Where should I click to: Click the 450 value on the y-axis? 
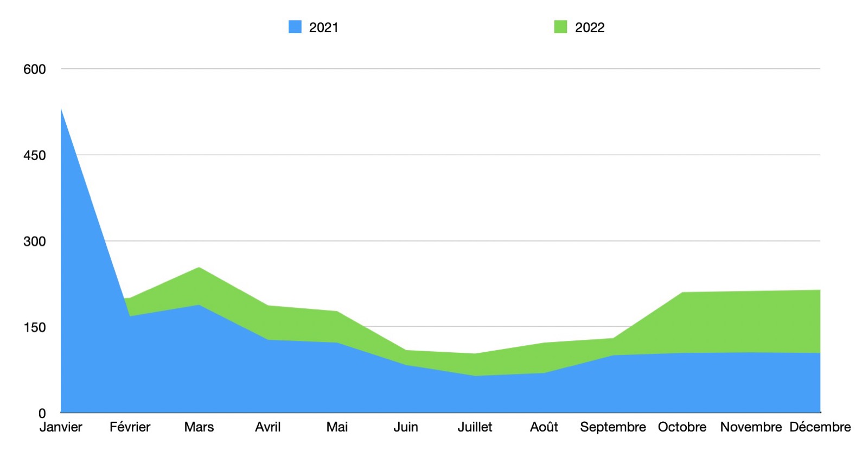tap(34, 156)
